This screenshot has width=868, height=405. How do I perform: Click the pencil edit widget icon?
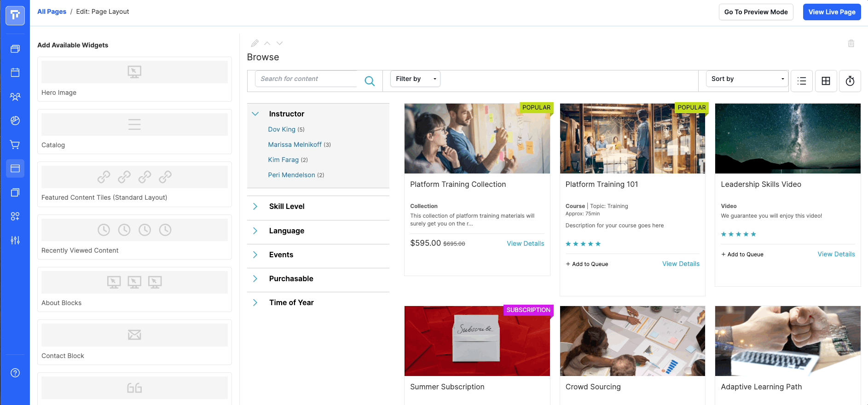point(255,43)
